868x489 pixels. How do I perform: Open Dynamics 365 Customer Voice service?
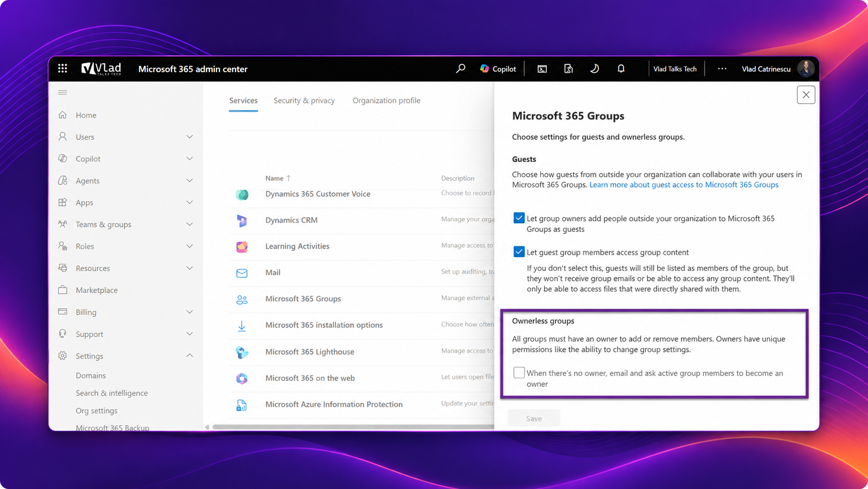tap(318, 194)
